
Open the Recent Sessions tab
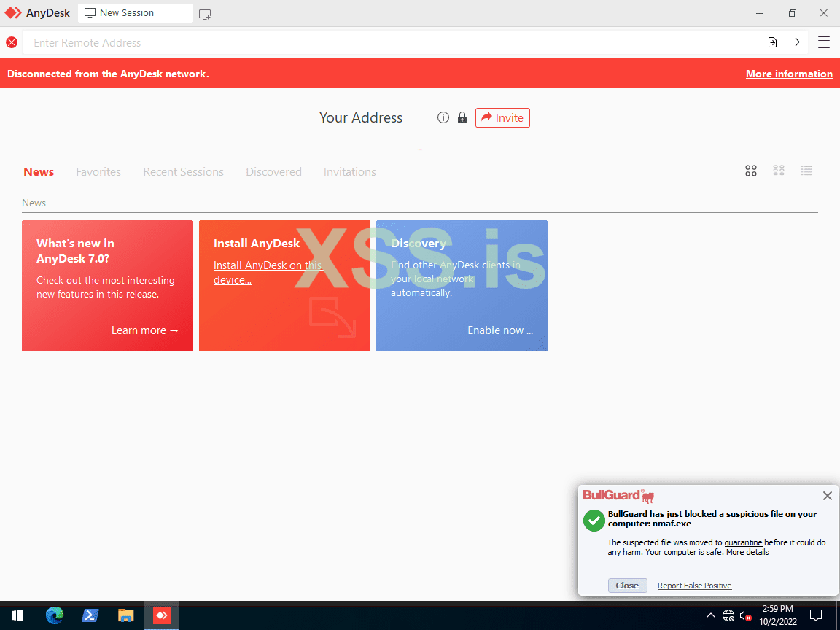183,172
